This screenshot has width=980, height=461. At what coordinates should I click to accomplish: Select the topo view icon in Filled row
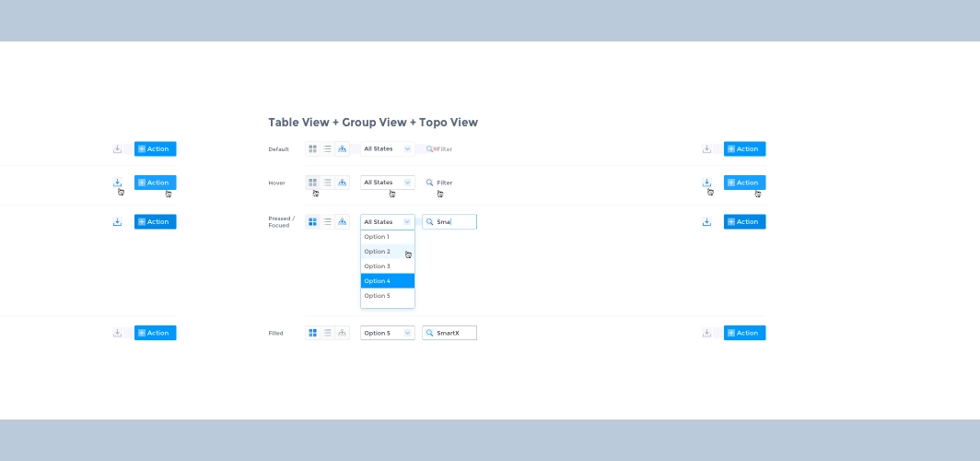point(342,333)
